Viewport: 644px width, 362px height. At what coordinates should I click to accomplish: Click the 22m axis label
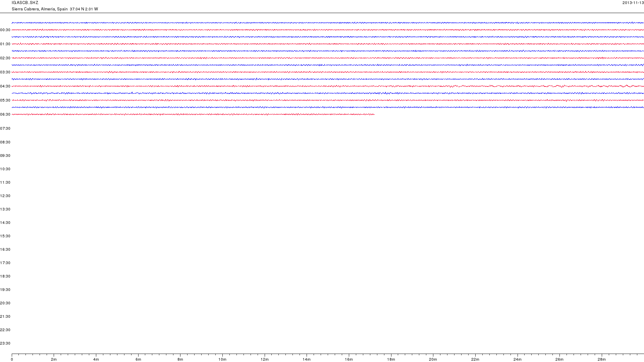475,359
